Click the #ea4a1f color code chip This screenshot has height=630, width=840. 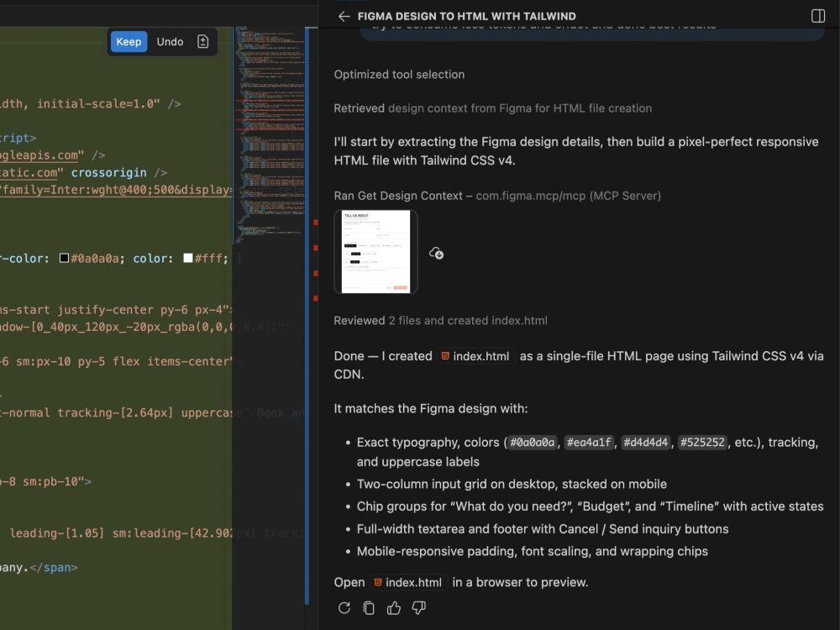(589, 443)
